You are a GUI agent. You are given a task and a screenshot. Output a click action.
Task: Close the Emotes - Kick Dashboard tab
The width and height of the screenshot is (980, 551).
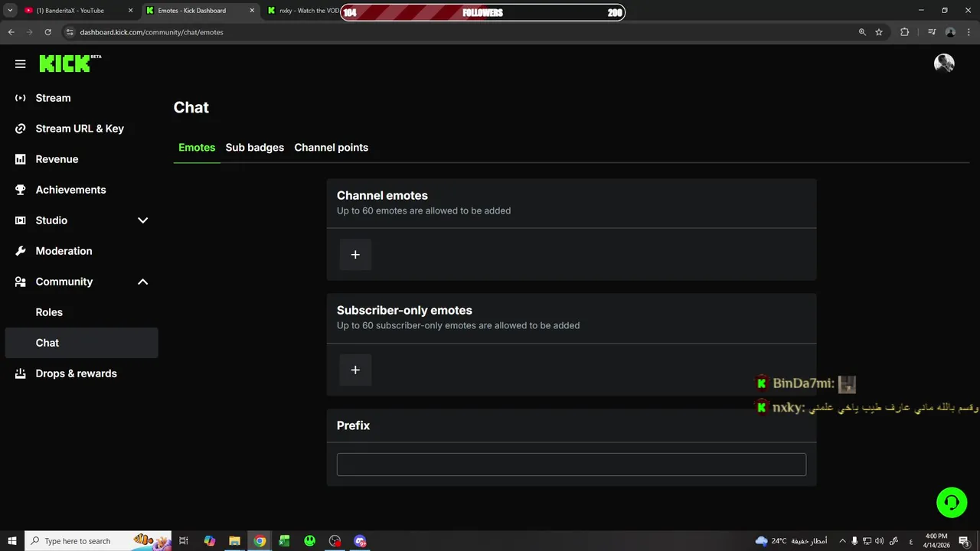[x=252, y=11]
